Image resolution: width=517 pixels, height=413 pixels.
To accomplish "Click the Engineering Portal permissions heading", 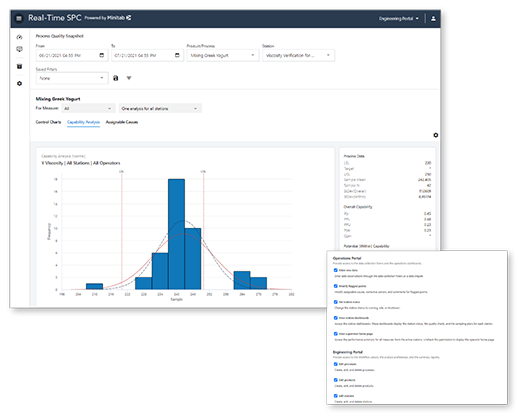I will coord(348,352).
